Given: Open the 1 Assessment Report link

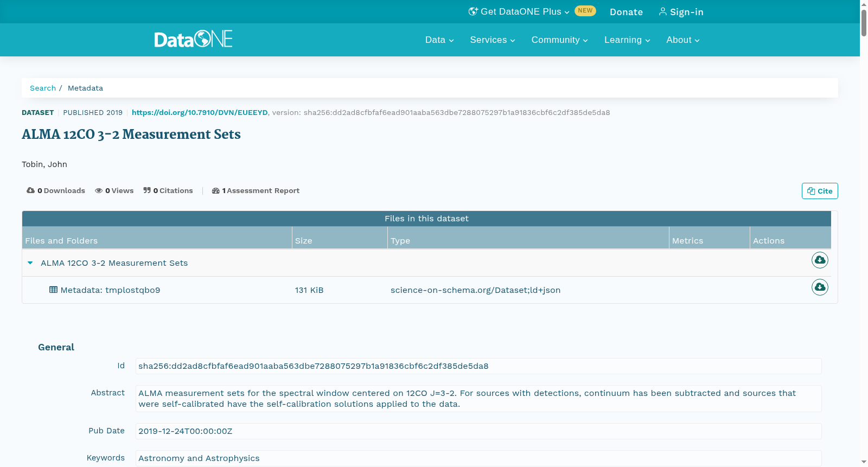Looking at the screenshot, I should click(x=256, y=190).
